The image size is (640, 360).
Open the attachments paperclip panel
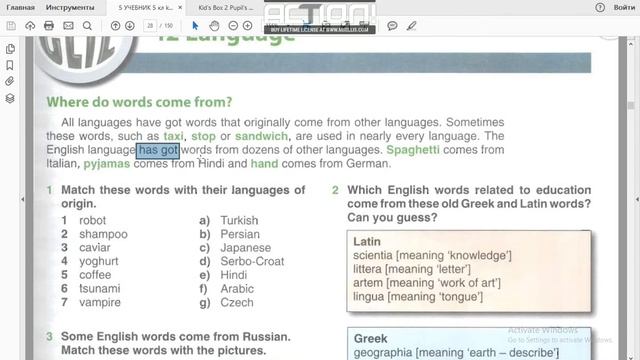tap(10, 81)
